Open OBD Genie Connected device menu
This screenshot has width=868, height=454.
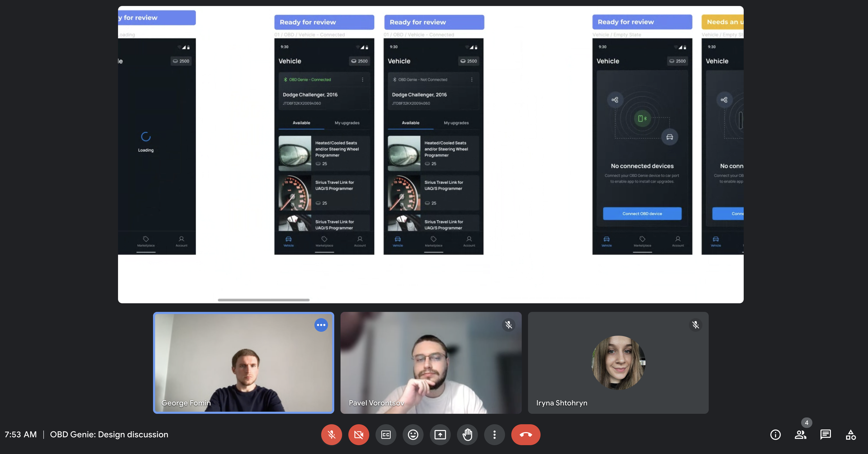[x=362, y=80]
